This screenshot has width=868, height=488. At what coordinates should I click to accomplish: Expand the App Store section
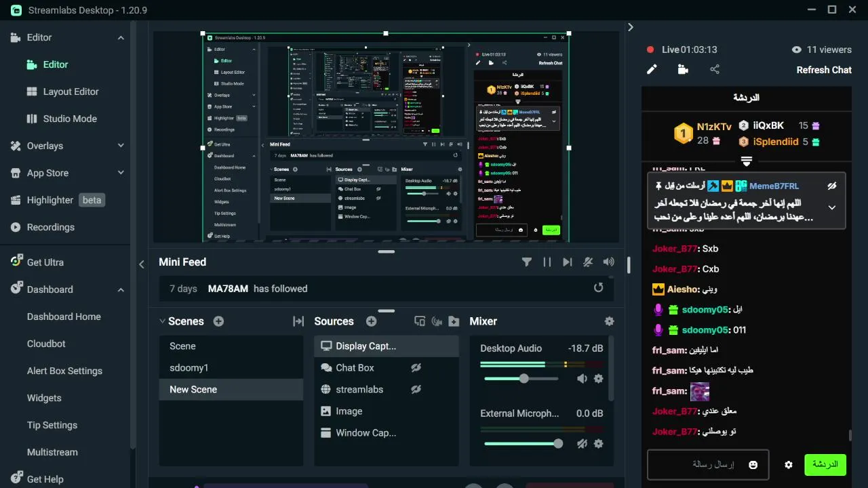pyautogui.click(x=121, y=173)
